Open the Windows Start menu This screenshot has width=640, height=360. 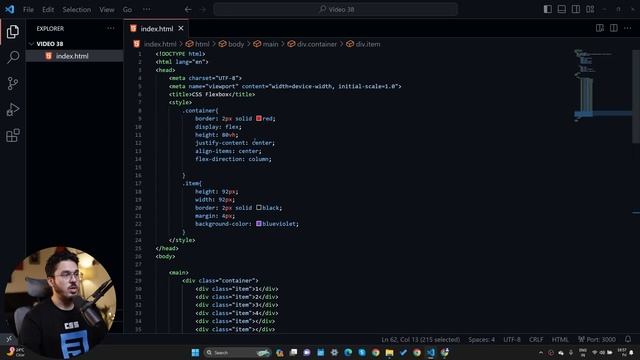pos(195,352)
